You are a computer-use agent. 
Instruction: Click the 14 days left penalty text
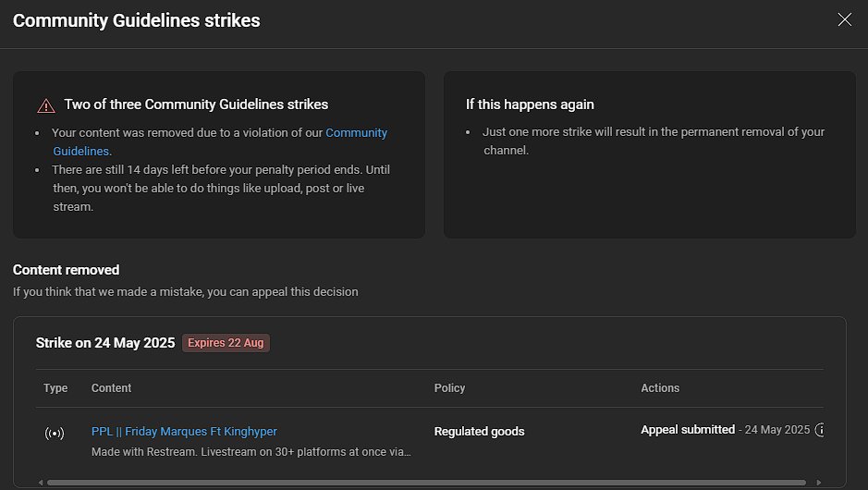click(221, 189)
